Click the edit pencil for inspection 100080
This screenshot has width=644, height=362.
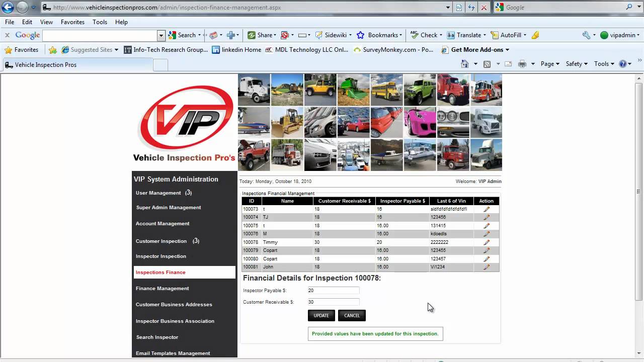coord(487,259)
